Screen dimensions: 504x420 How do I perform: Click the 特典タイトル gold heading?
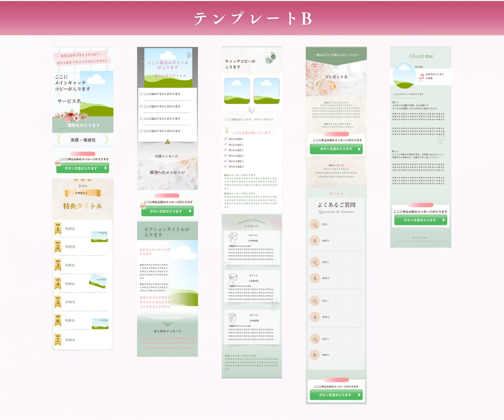83,206
